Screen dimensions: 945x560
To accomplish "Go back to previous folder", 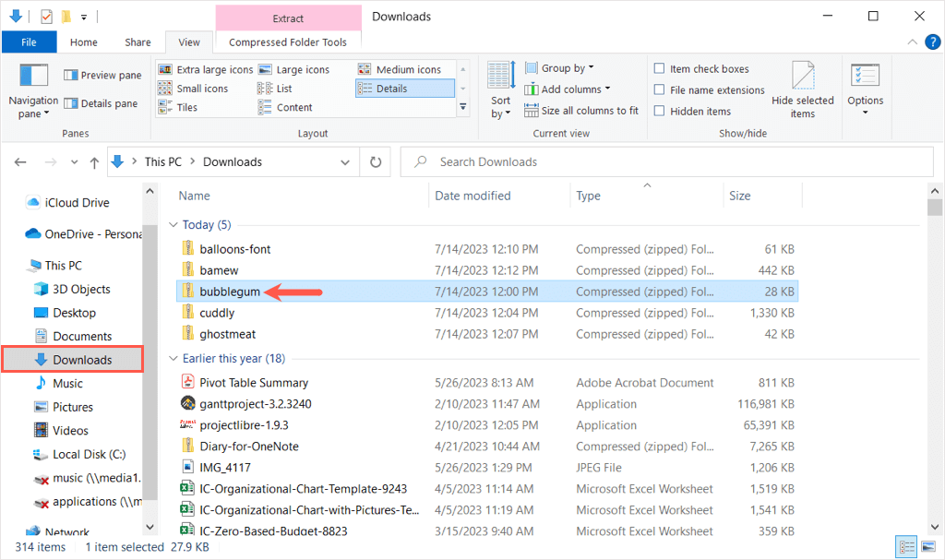I will [x=20, y=162].
